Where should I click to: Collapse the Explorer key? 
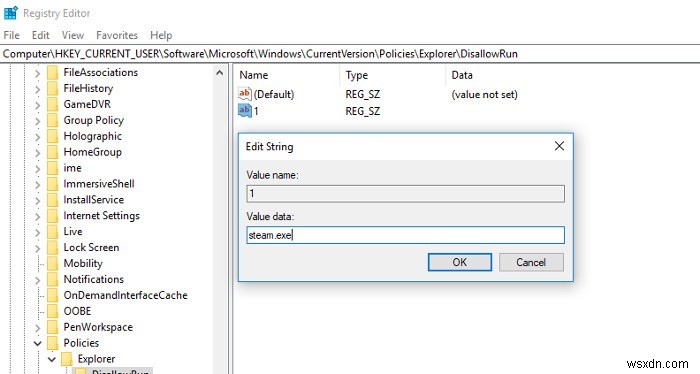(x=52, y=359)
